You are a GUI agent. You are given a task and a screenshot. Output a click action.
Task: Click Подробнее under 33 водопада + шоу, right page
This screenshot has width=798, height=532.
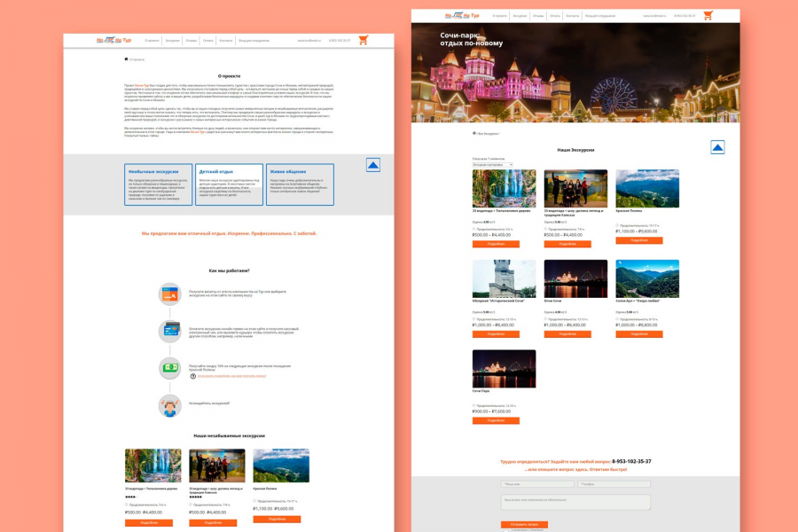pyautogui.click(x=567, y=244)
